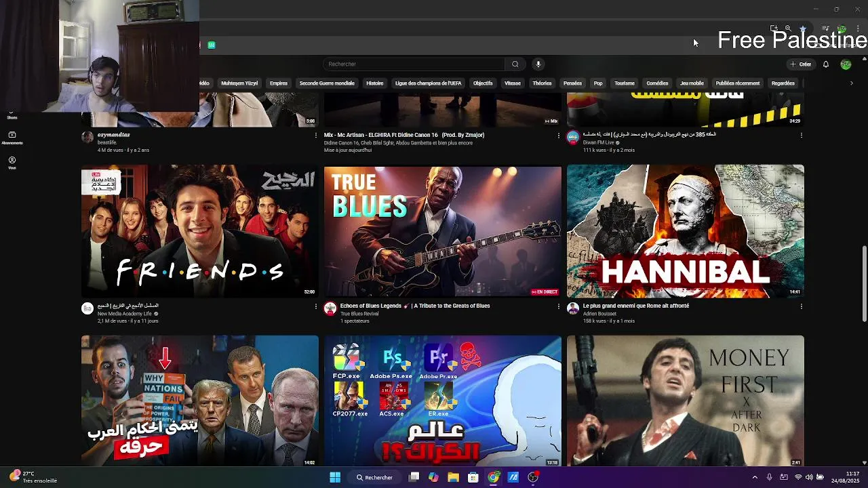
Task: Play the MONEY FIRST X AFTER DARK thumbnail
Action: [686, 401]
